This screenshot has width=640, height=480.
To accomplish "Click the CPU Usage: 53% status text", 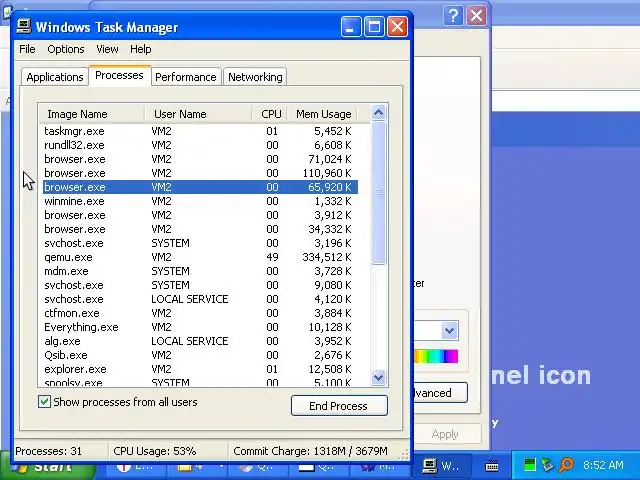I will click(x=155, y=451).
